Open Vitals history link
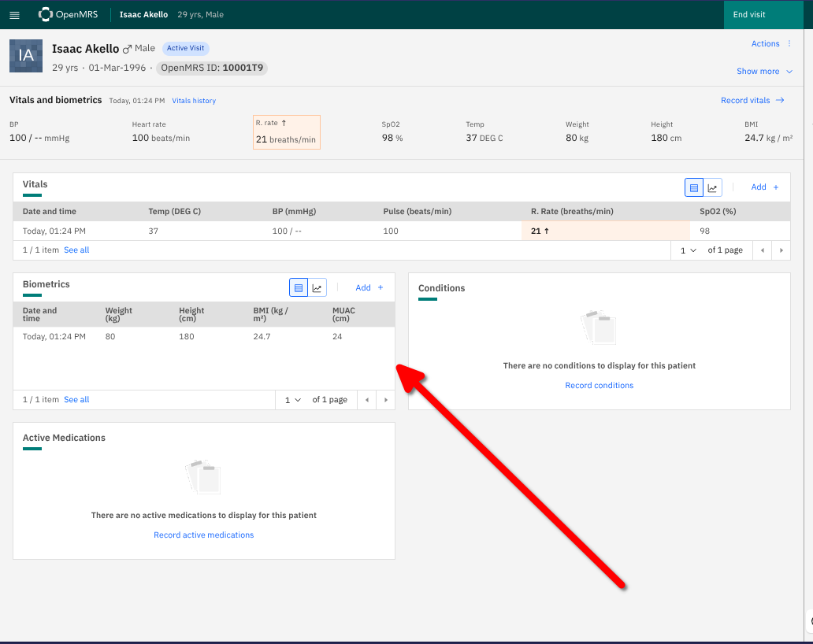 pyautogui.click(x=194, y=101)
